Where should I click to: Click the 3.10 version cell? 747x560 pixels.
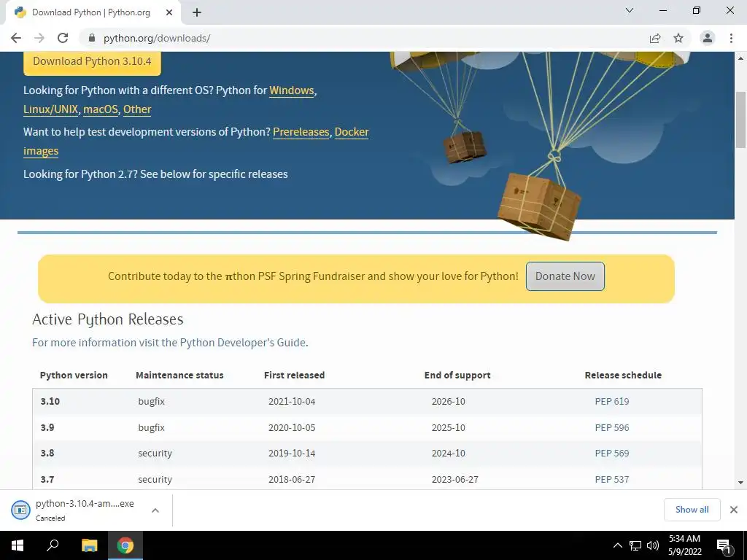point(50,402)
